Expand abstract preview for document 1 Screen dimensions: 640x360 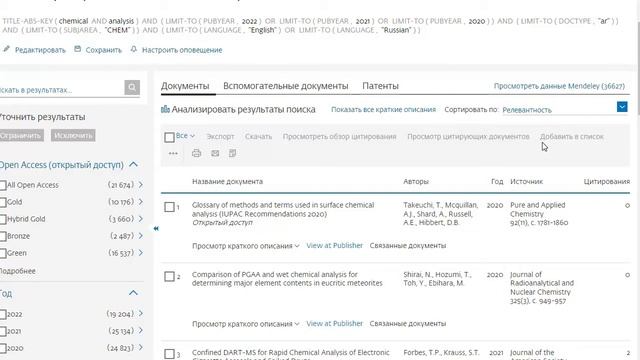click(246, 246)
